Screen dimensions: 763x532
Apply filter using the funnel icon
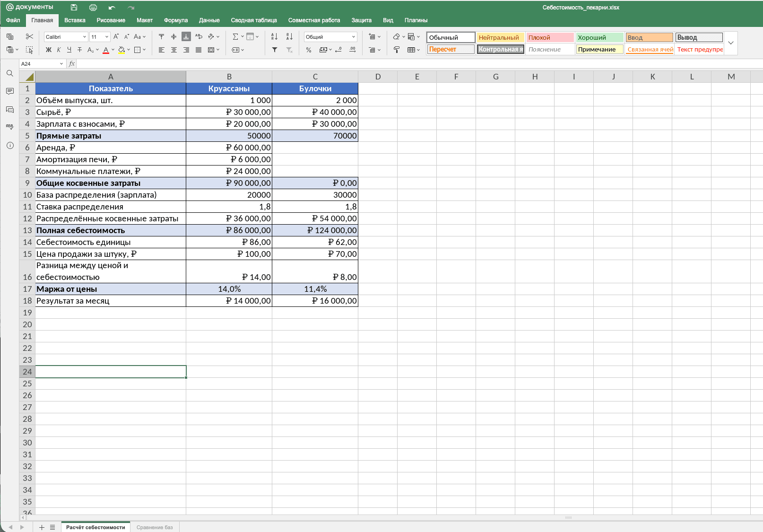tap(274, 50)
